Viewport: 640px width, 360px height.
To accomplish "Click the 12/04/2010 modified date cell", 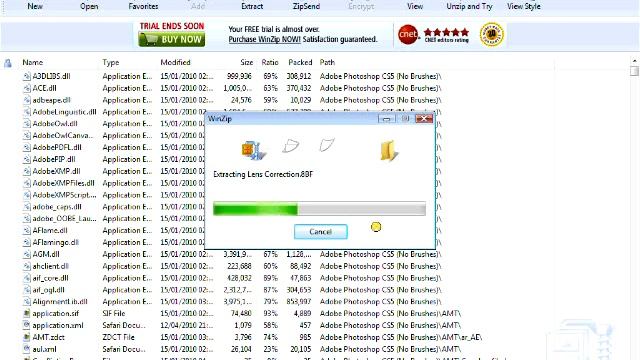I will [x=187, y=325].
